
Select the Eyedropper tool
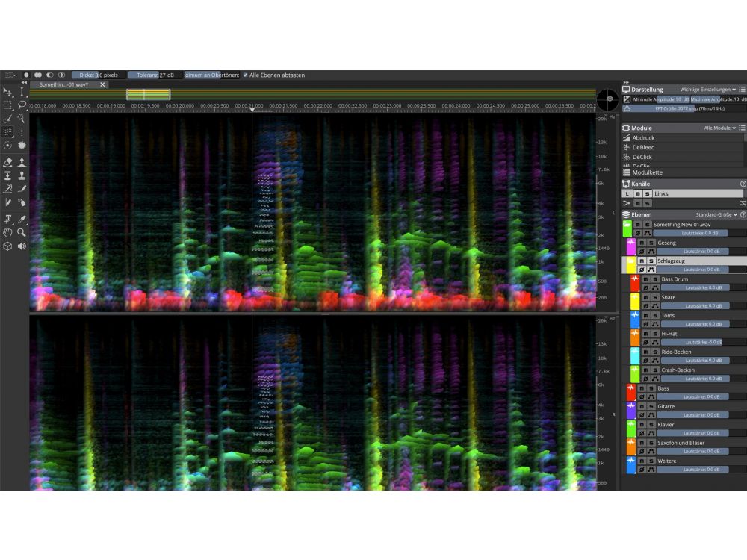click(x=22, y=219)
